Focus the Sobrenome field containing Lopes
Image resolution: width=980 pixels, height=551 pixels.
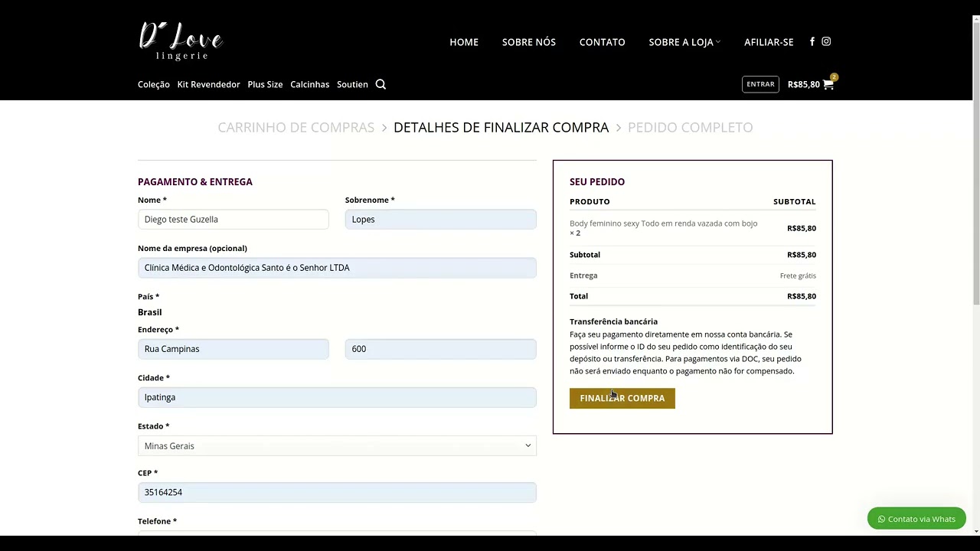click(x=441, y=219)
